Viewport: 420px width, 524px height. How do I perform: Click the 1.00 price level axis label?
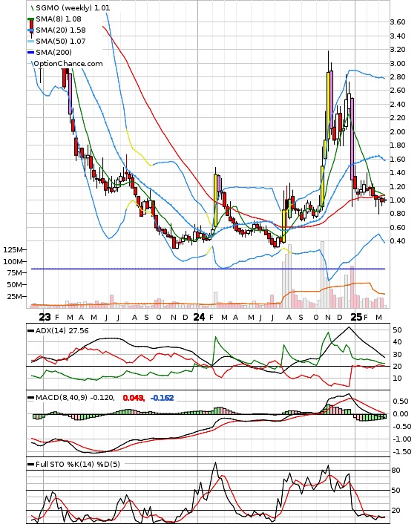(398, 200)
